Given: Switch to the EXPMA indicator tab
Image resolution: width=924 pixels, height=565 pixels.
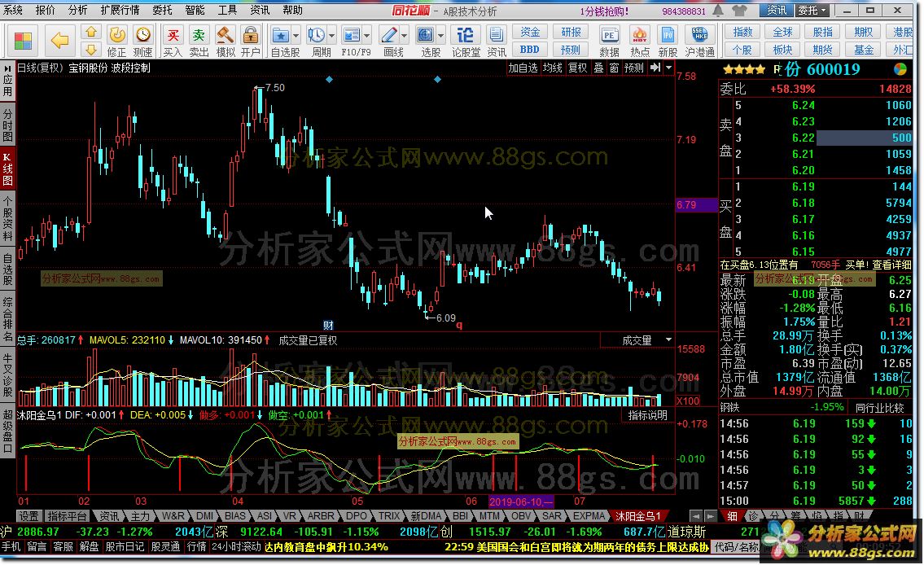Looking at the screenshot, I should [589, 516].
